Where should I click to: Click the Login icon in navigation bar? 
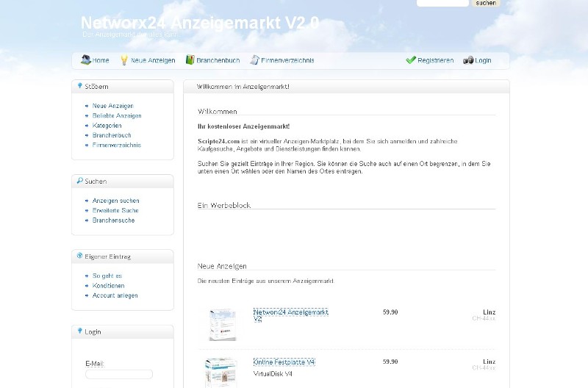(468, 60)
